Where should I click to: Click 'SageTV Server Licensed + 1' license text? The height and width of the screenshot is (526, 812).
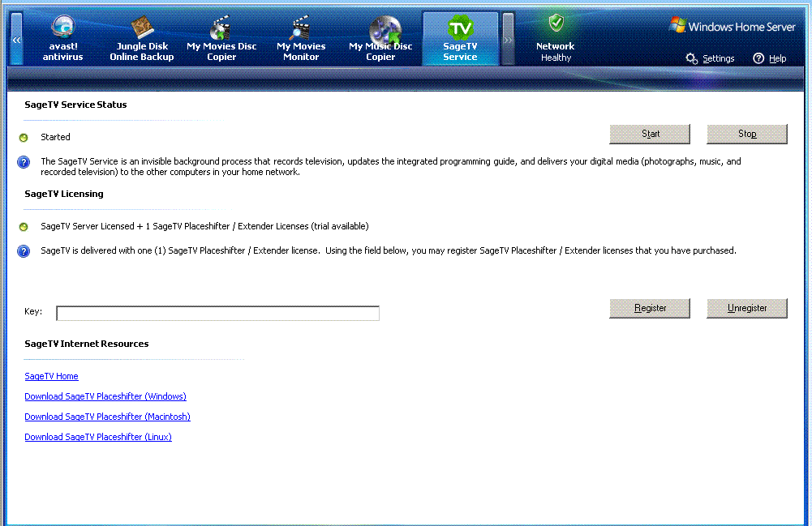click(204, 226)
